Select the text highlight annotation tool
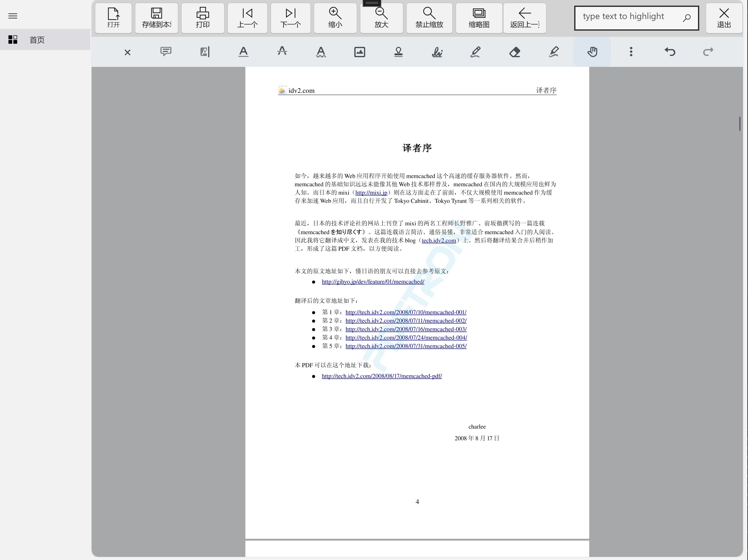Image resolution: width=748 pixels, height=560 pixels. [x=205, y=52]
